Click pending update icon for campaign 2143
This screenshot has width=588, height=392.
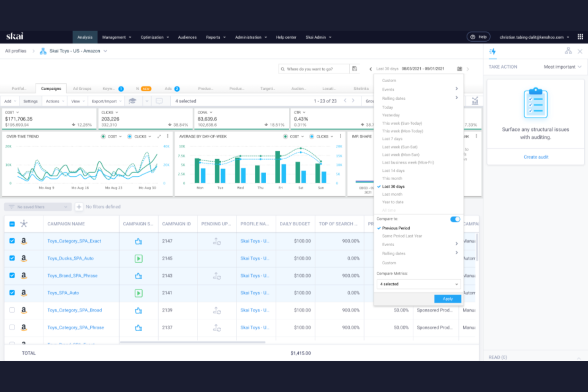217,276
